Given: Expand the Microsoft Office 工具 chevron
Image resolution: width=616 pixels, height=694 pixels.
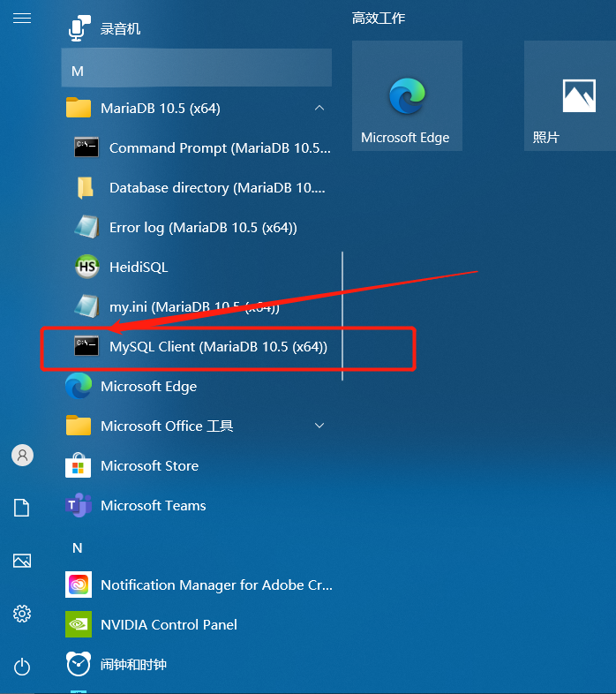Looking at the screenshot, I should (319, 426).
